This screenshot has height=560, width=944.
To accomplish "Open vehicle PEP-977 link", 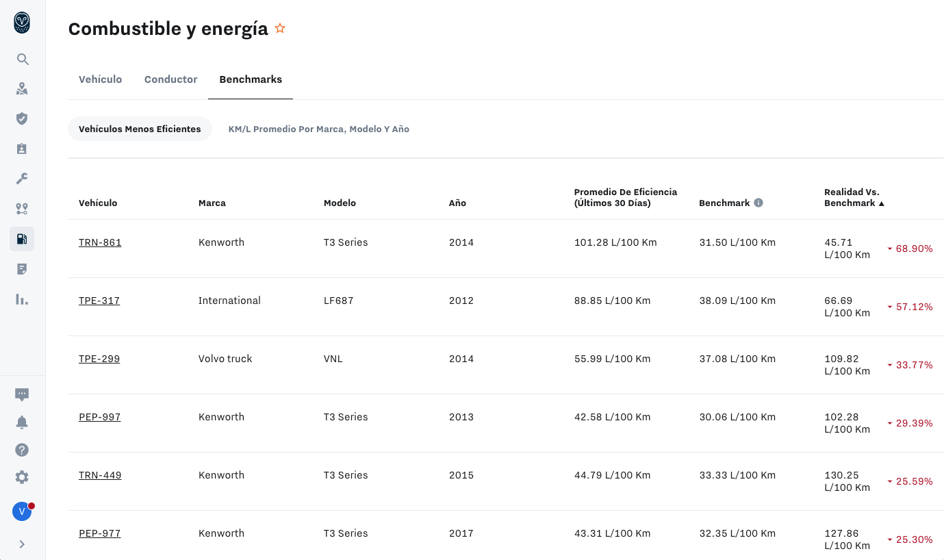I will pyautogui.click(x=100, y=533).
